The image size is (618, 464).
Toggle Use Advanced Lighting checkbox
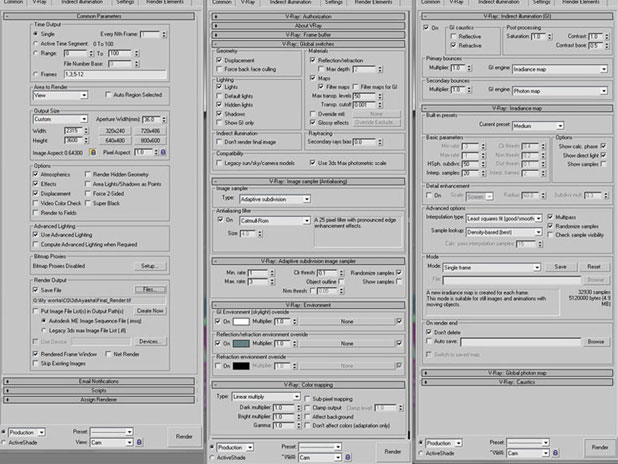(x=35, y=235)
